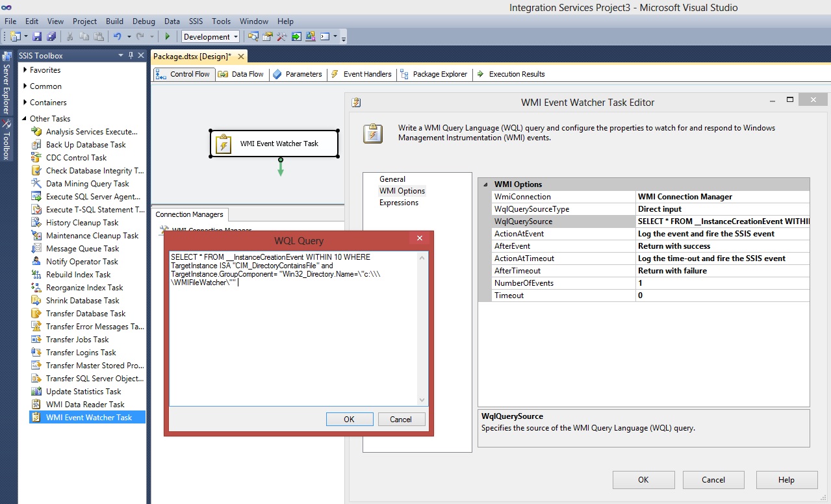Expand the Favorites group in SSIS Toolbox
This screenshot has width=831, height=504.
click(x=25, y=70)
